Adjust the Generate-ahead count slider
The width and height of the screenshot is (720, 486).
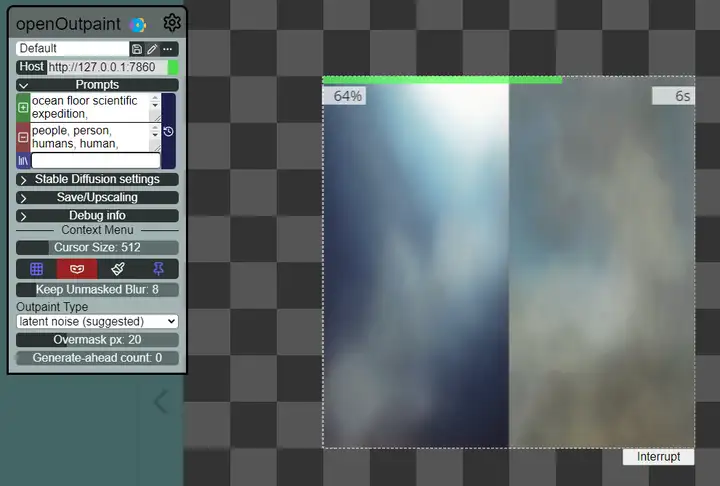pyautogui.click(x=97, y=358)
